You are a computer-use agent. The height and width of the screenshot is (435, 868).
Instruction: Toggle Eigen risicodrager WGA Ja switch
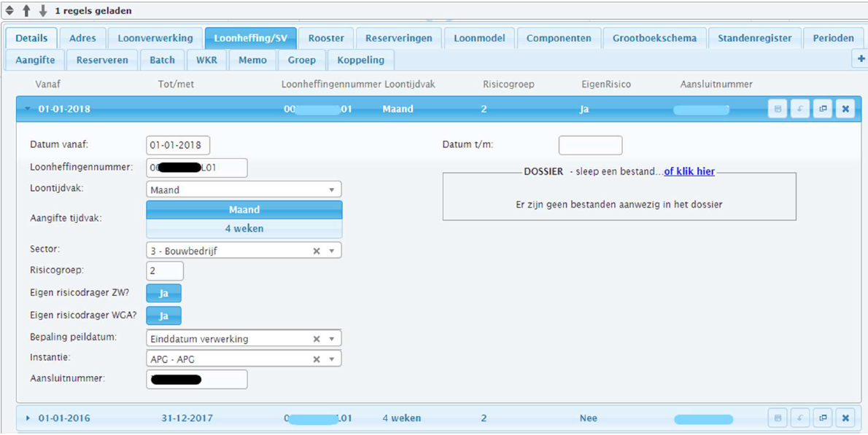point(164,316)
